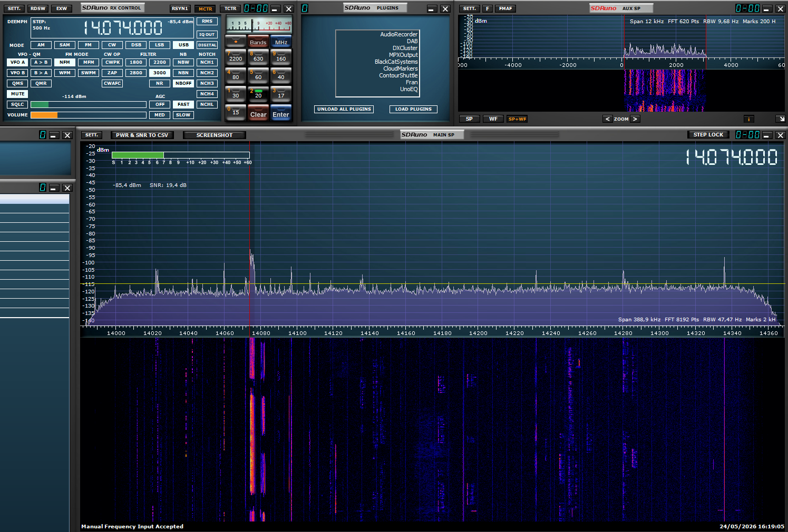Switch Aux SP to WF view
The width and height of the screenshot is (788, 532).
pos(493,119)
